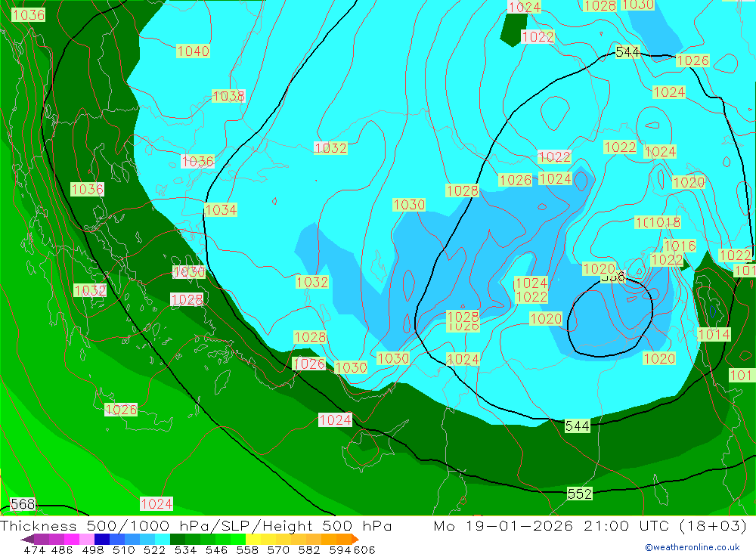Click legend value 570
This screenshot has width=756, height=554.
(277, 549)
